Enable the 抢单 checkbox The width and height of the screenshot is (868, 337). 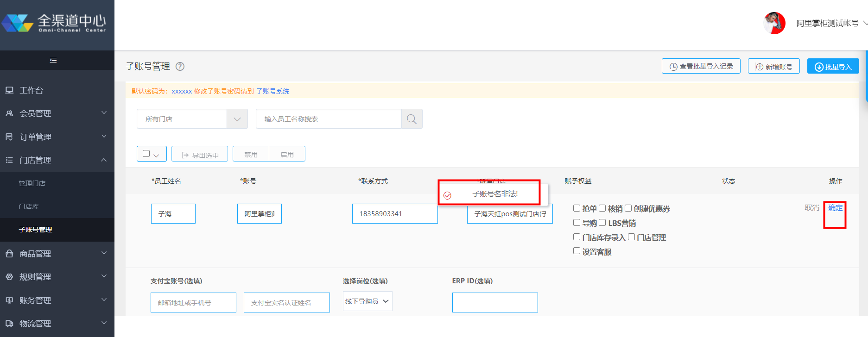577,208
